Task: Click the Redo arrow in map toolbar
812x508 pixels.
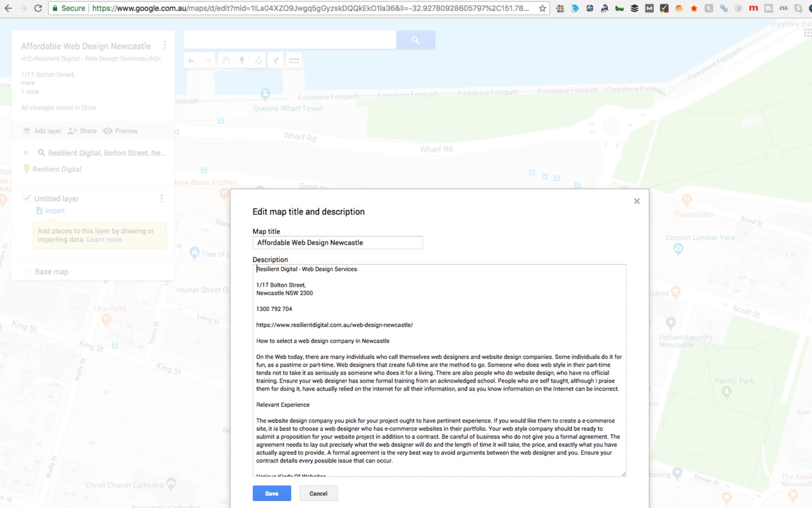Action: coord(207,61)
